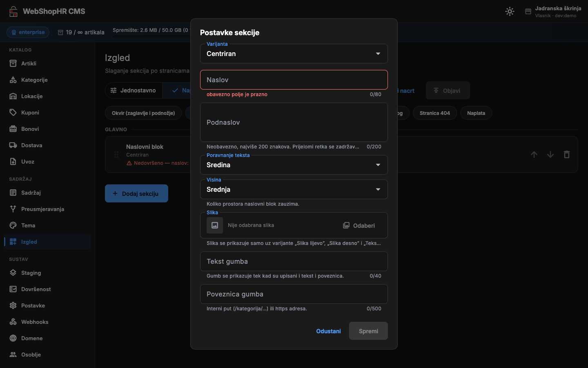Open Dovršenost in the sidebar
588x368 pixels.
click(x=47, y=289)
